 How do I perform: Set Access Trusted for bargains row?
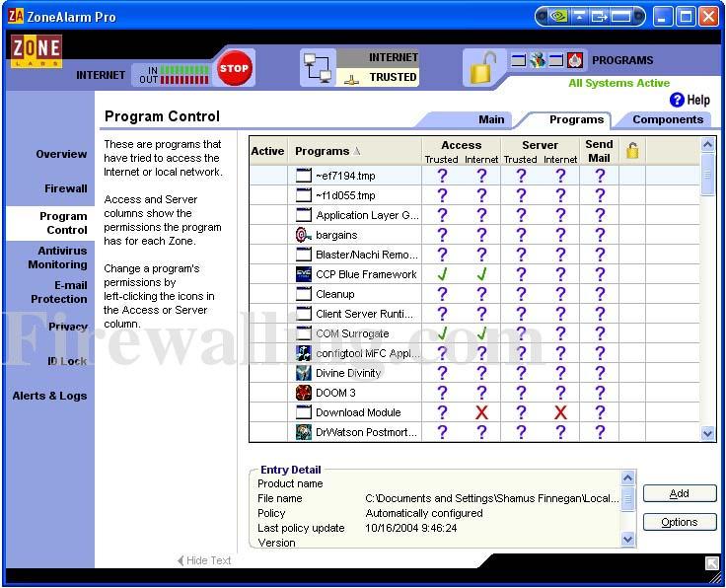click(442, 235)
